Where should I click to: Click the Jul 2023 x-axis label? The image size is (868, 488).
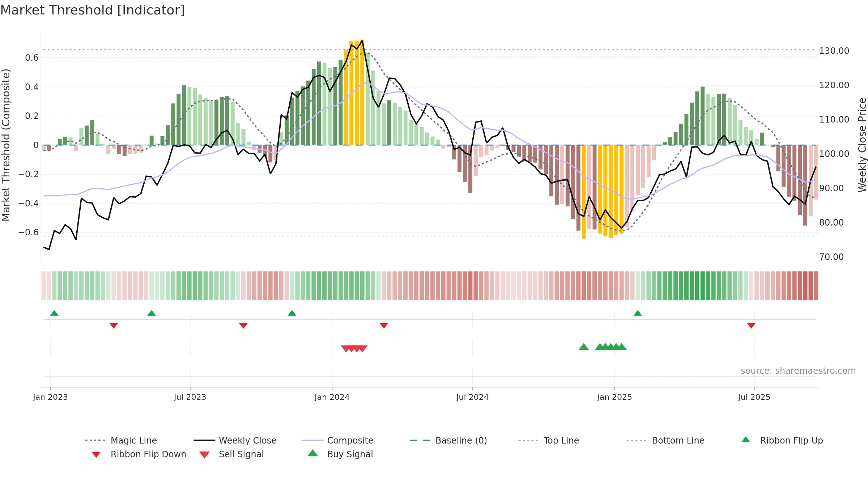[190, 397]
